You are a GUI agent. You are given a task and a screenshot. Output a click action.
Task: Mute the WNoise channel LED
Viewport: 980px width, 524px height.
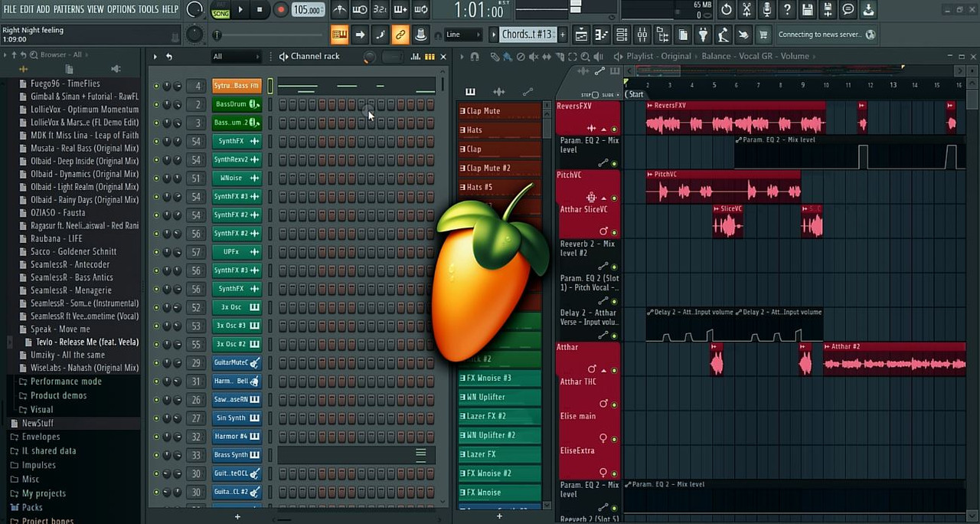[156, 178]
